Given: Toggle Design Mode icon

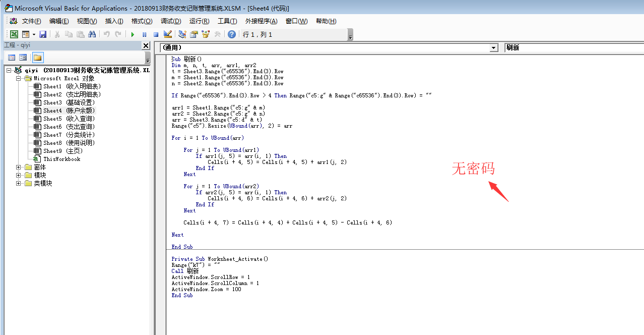Looking at the screenshot, I should 168,34.
